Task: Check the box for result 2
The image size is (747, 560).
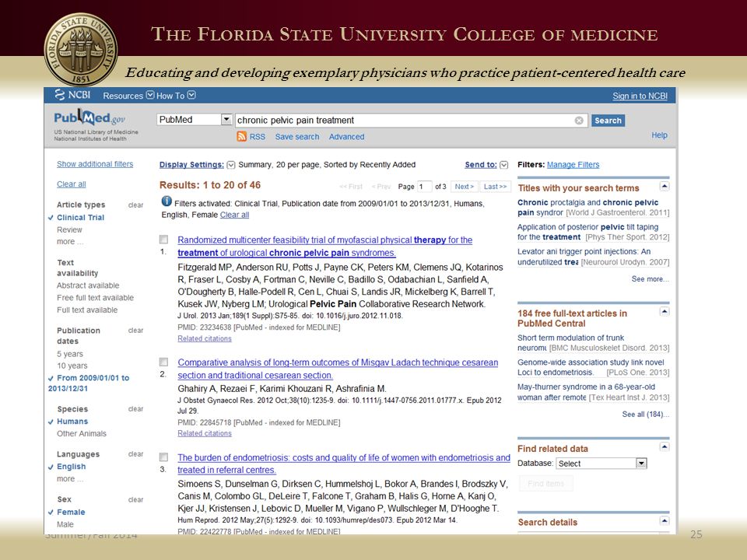Action: click(x=163, y=362)
